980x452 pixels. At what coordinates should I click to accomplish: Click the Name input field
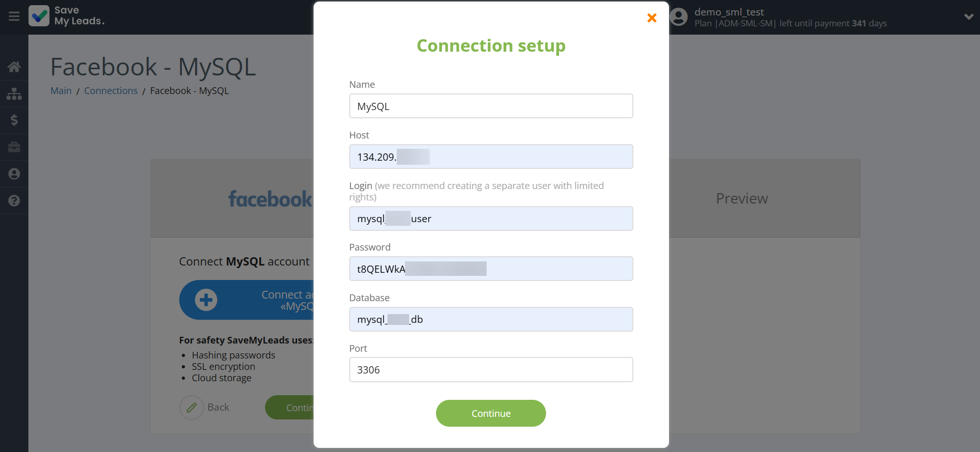pyautogui.click(x=490, y=106)
